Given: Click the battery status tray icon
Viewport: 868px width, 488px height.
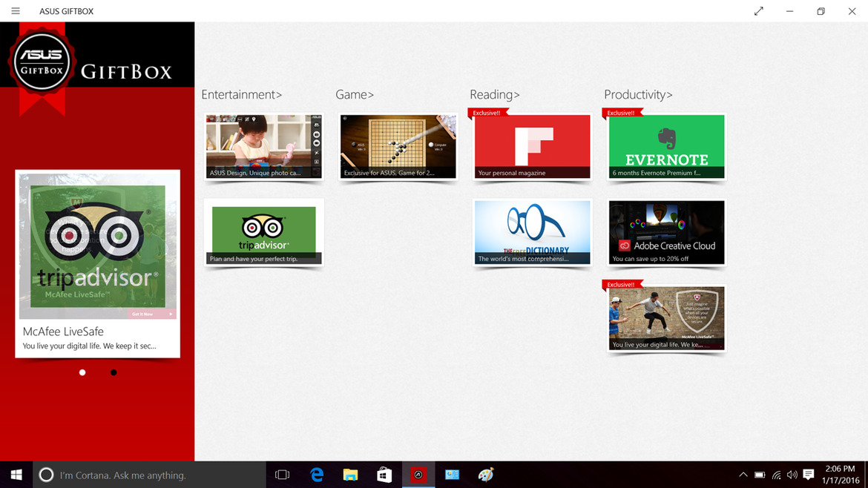Looking at the screenshot, I should click(x=760, y=475).
